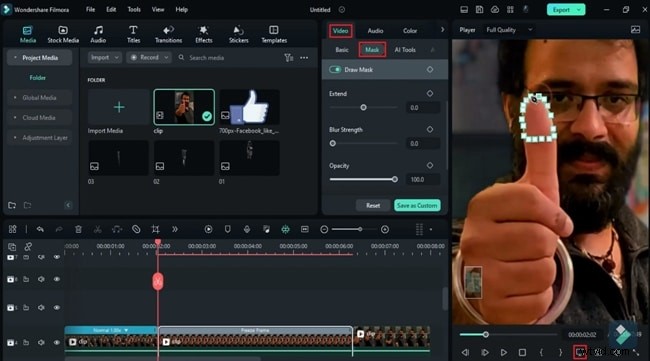The image size is (650, 361).
Task: Open the Effects tab
Action: pos(204,34)
